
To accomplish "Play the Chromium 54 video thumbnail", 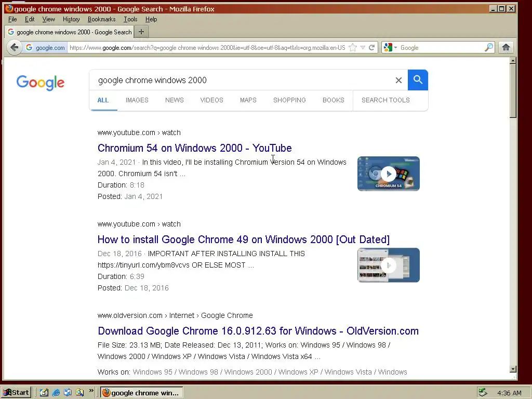I will [x=389, y=174].
